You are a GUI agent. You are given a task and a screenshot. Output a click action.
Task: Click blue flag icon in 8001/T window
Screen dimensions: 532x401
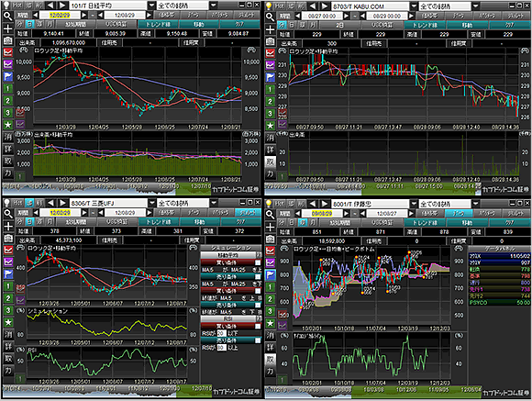tap(270, 274)
